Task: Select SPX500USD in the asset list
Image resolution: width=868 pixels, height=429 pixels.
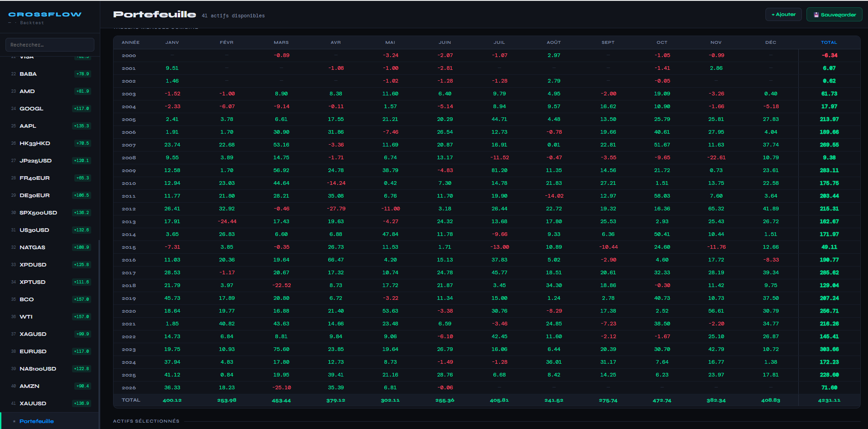Action: tap(50, 213)
